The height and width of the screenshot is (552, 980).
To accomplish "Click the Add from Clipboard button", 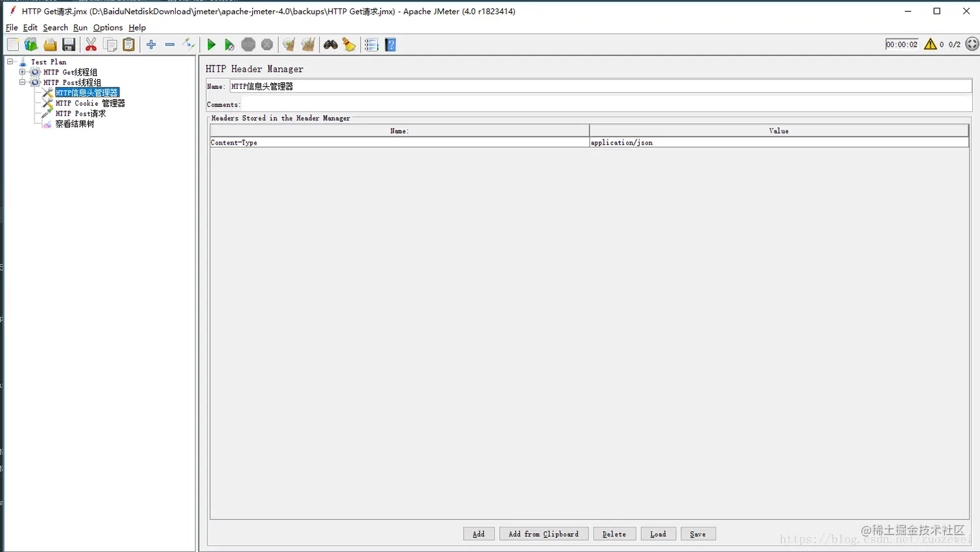I will tap(543, 533).
